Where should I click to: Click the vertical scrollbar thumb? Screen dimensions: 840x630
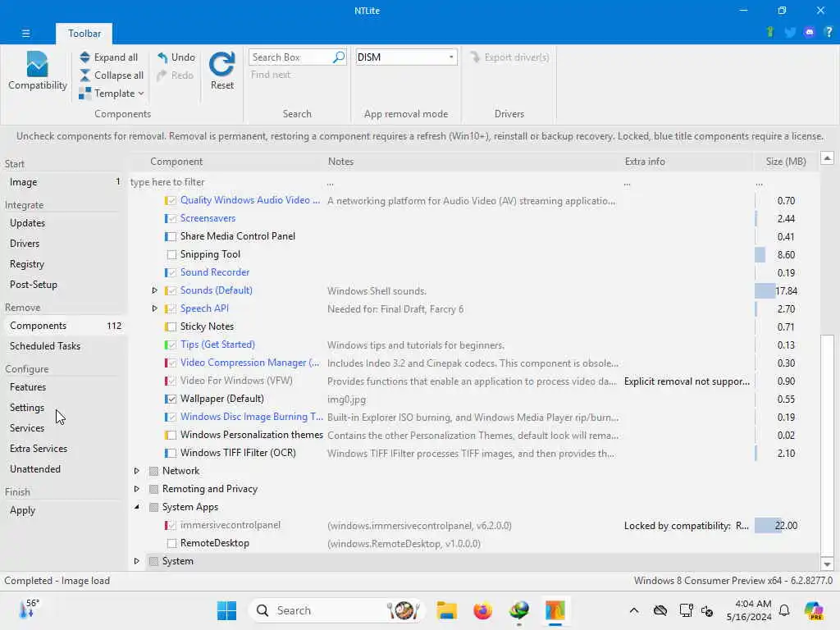[827, 445]
